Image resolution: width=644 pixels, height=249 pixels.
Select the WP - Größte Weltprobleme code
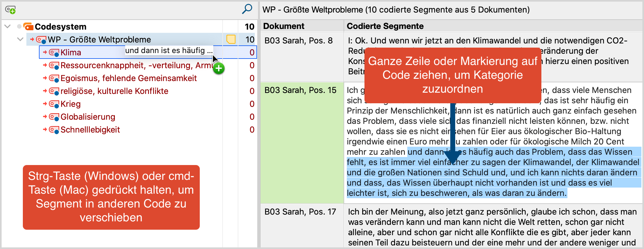click(99, 40)
